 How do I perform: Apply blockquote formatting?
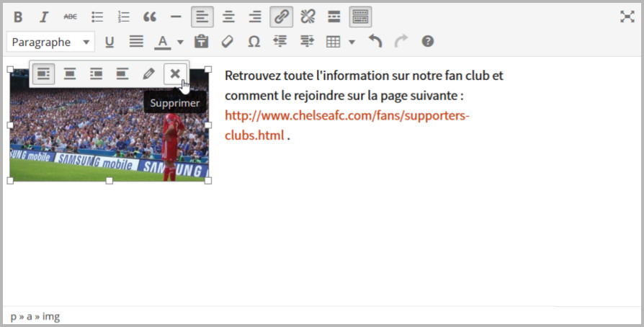click(x=150, y=17)
